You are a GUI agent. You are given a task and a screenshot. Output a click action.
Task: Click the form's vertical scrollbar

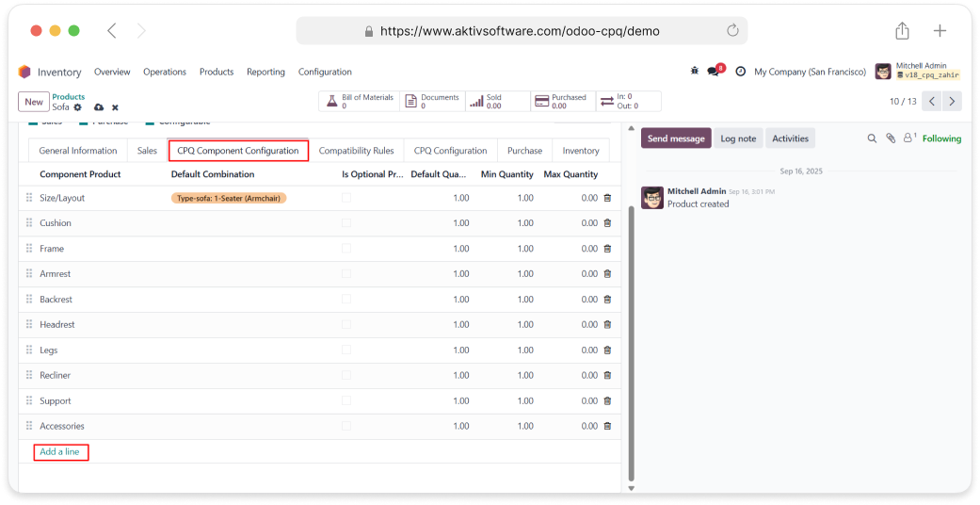point(632,339)
